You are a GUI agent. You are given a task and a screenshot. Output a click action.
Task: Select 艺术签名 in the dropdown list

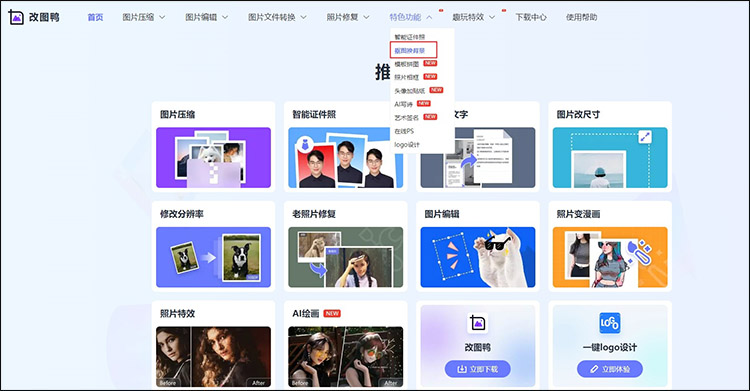[407, 117]
